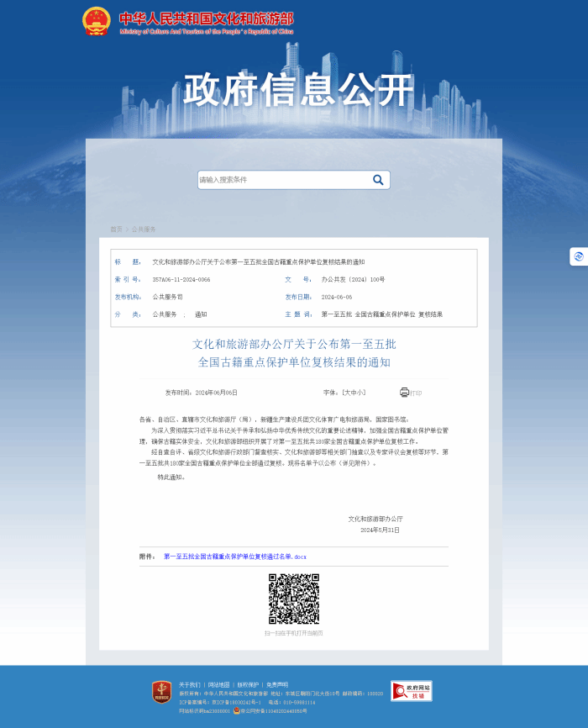Open 关于我们 footer link

point(190,684)
